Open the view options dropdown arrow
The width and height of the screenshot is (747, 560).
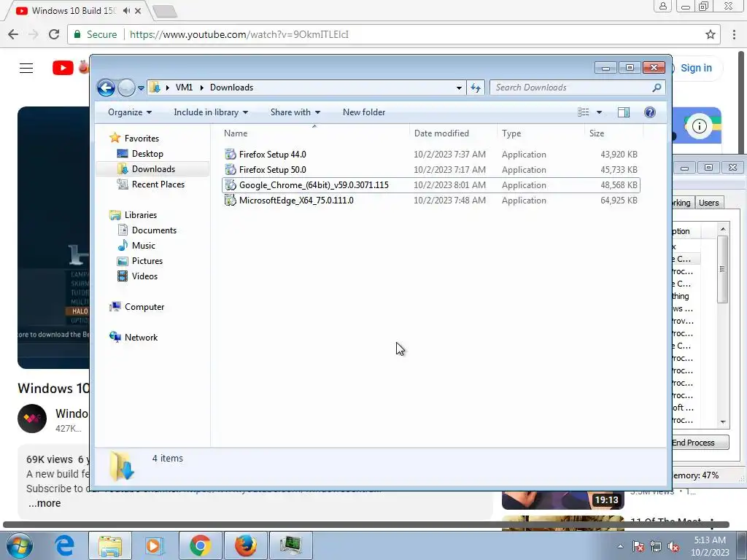tap(600, 112)
